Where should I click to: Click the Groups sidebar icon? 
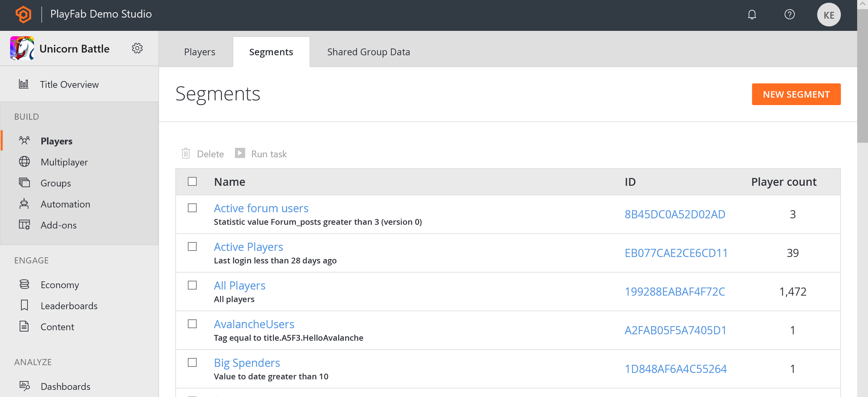click(x=24, y=183)
